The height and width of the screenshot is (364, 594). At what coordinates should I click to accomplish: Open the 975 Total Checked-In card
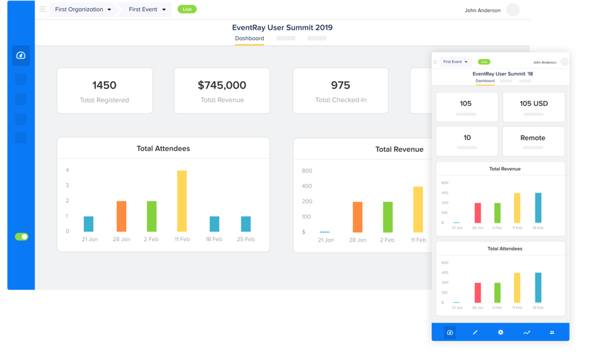[340, 90]
